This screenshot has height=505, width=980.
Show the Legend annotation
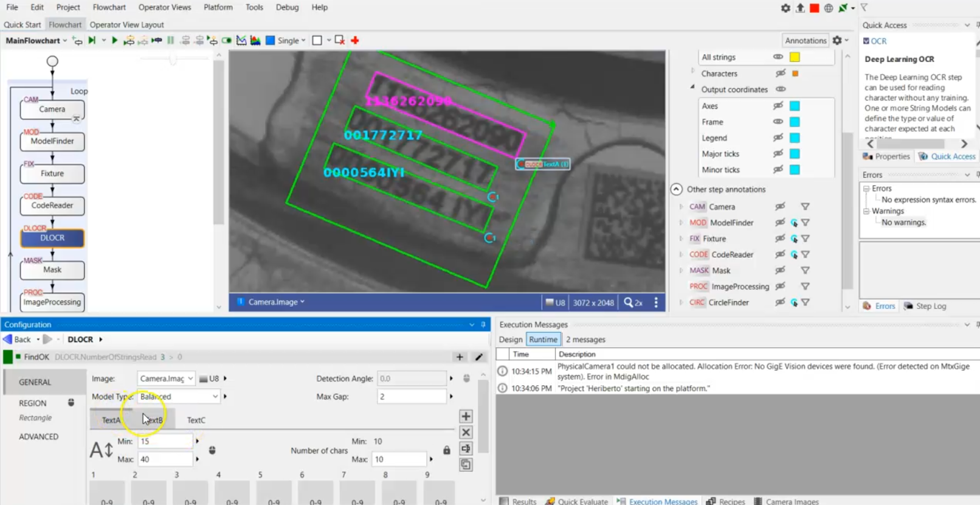(x=778, y=138)
